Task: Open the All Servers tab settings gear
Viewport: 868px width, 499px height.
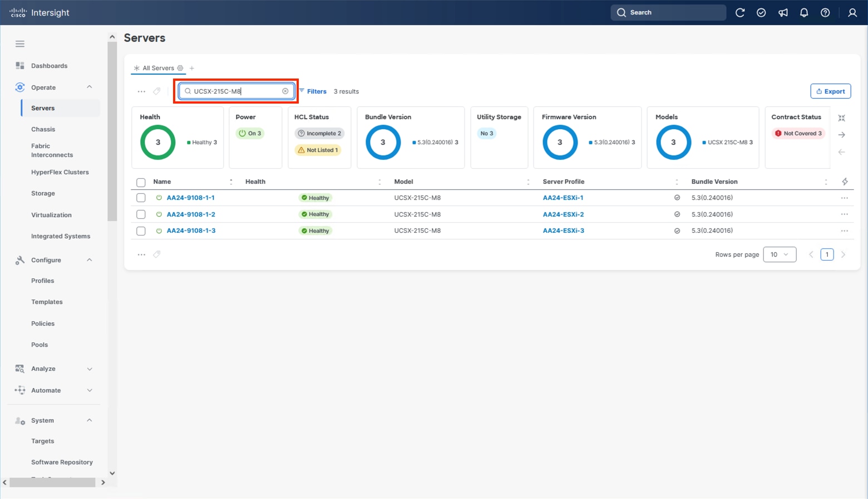Action: click(x=180, y=68)
